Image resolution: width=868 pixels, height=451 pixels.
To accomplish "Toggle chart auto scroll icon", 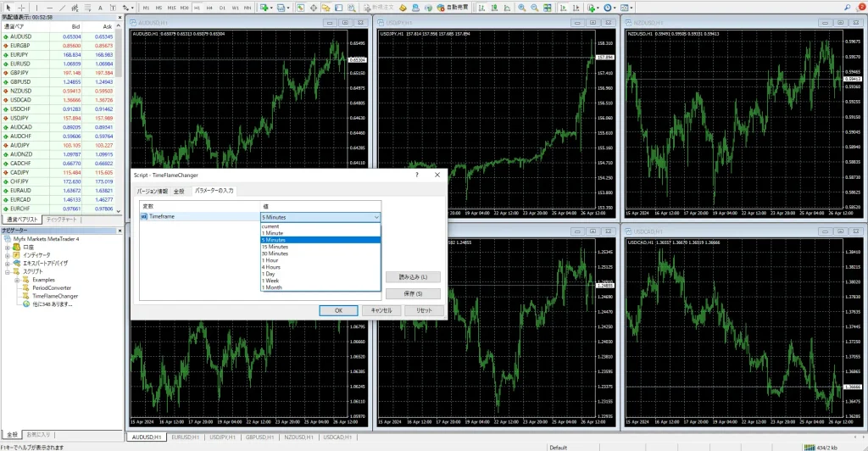I will coord(563,8).
